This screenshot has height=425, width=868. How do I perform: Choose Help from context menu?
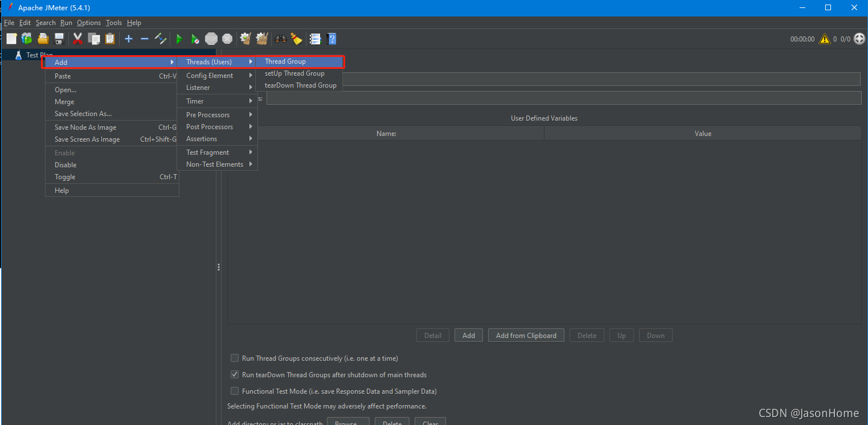click(112, 191)
